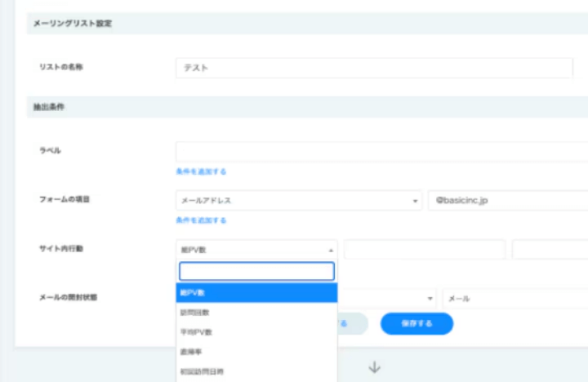Choose 平均PV数 option in the list
The height and width of the screenshot is (382, 588).
point(256,332)
